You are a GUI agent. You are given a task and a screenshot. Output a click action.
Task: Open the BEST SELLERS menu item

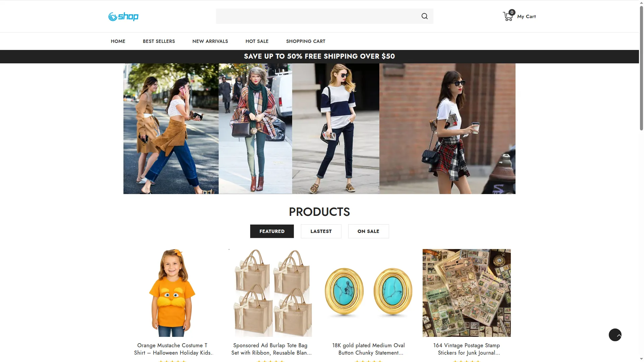[x=159, y=41]
